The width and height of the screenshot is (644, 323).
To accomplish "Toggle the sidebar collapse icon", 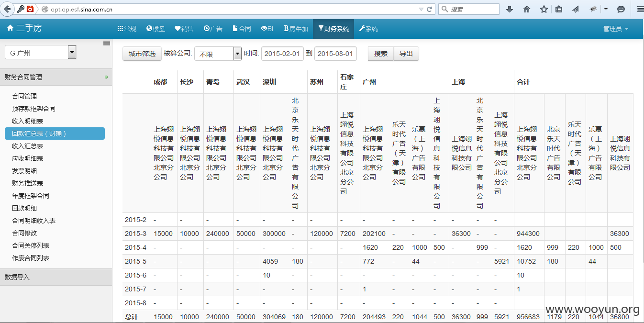I will [107, 44].
